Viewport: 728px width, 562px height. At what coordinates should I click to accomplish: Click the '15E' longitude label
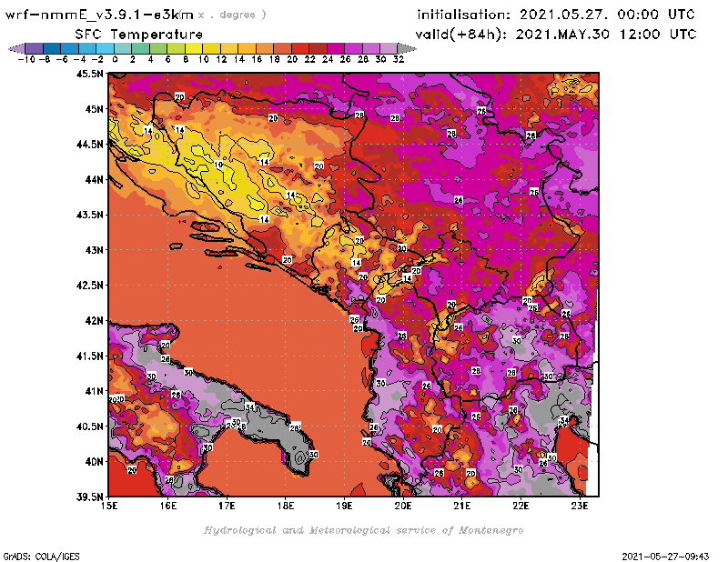109,506
